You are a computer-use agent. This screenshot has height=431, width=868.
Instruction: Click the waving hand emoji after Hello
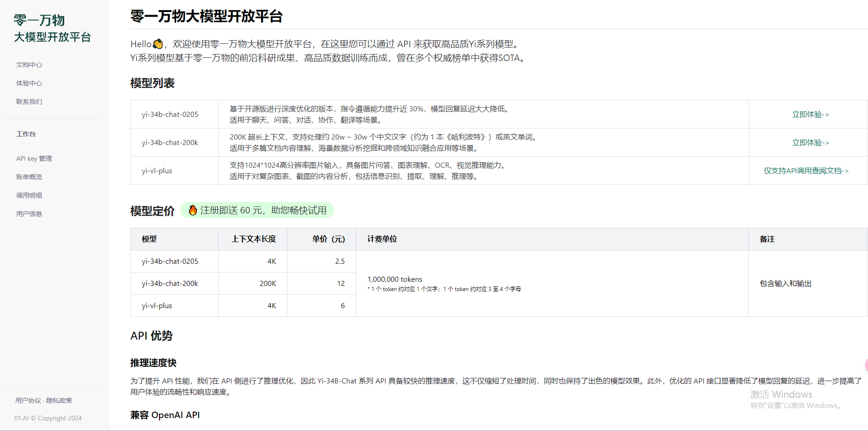point(158,44)
